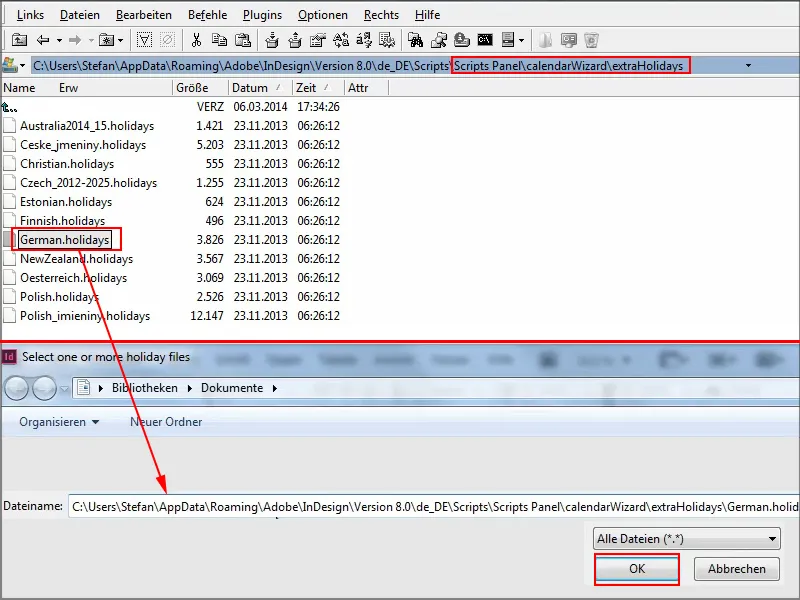Select the parent directory '..' row
Image resolution: width=800 pixels, height=600 pixels.
point(171,107)
